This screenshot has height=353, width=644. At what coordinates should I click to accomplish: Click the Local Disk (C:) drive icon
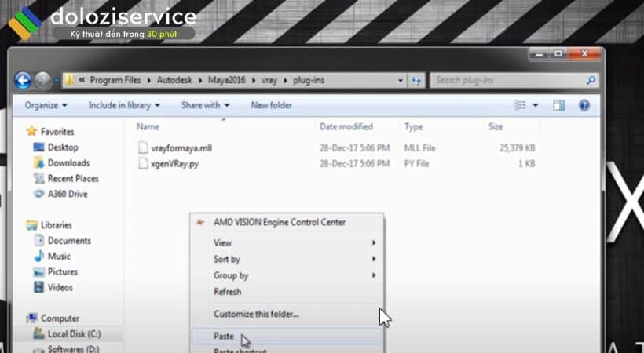(39, 333)
